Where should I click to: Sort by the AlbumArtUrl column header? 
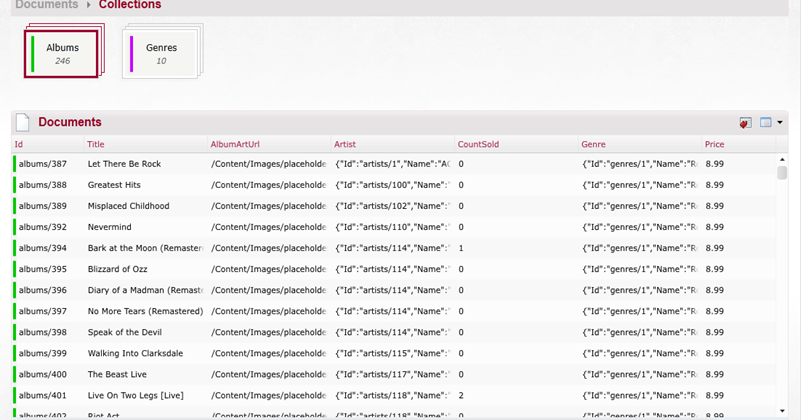pyautogui.click(x=235, y=144)
